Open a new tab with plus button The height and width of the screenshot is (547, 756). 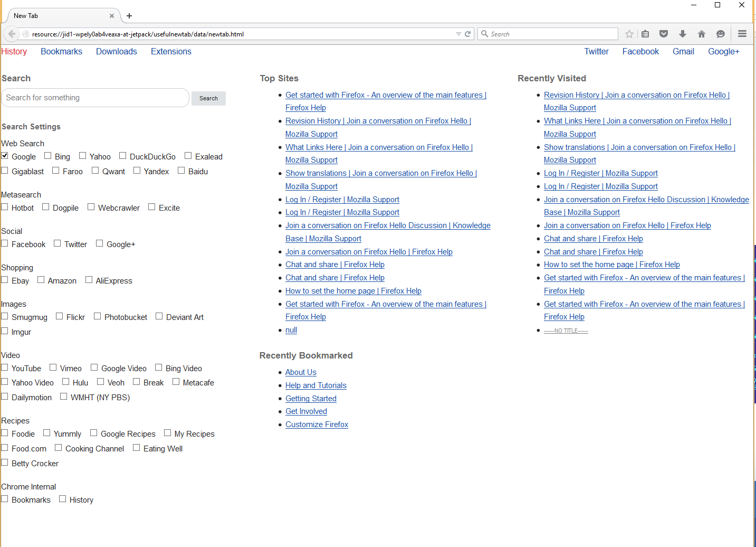(129, 16)
